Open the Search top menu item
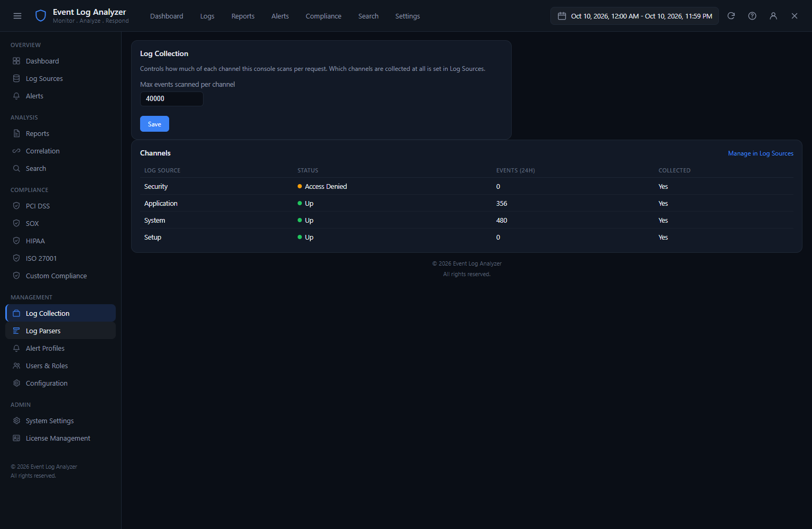Viewport: 812px width, 529px height. tap(368, 16)
